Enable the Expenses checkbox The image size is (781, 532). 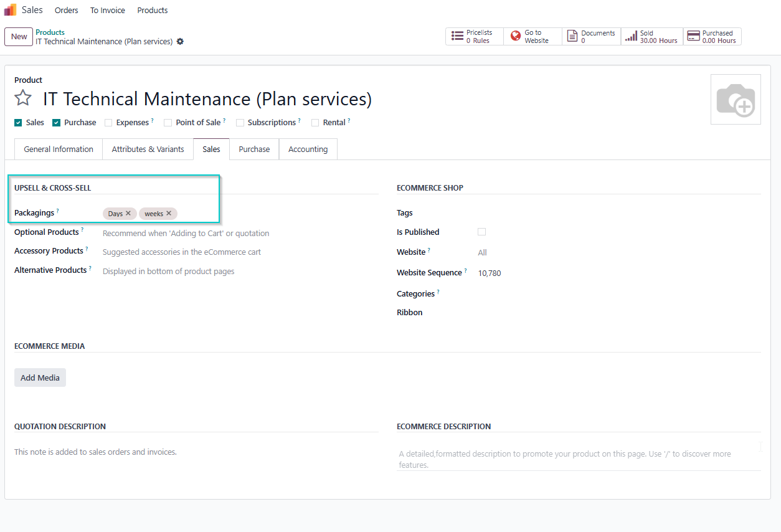point(108,123)
